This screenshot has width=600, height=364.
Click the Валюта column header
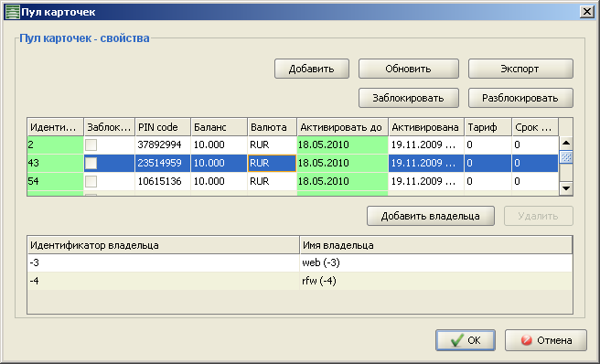(272, 127)
